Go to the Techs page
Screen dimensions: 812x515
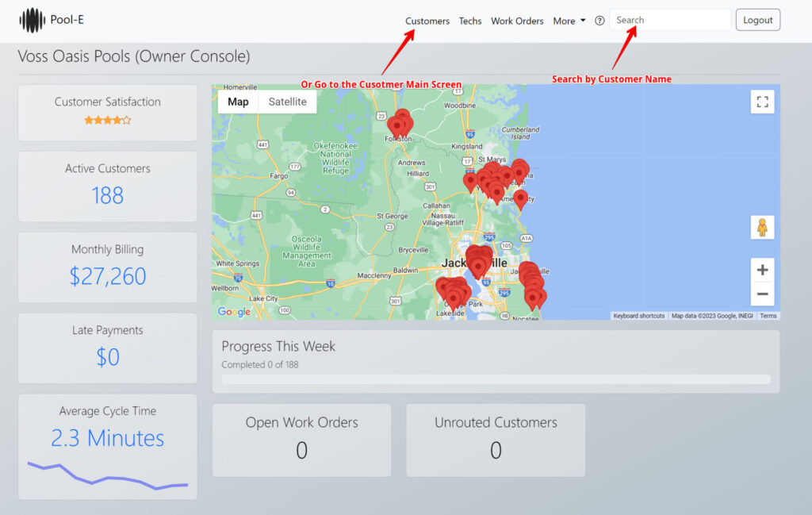470,21
